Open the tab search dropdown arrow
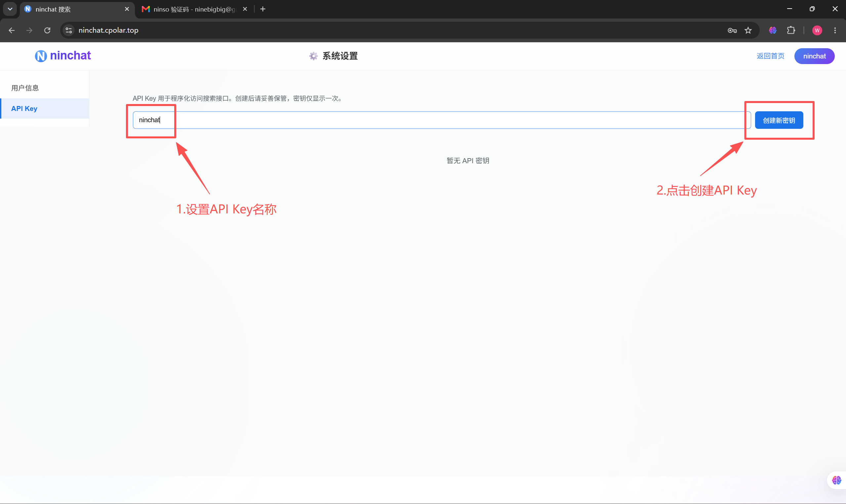Screen dimensions: 846x504 (x=10, y=9)
